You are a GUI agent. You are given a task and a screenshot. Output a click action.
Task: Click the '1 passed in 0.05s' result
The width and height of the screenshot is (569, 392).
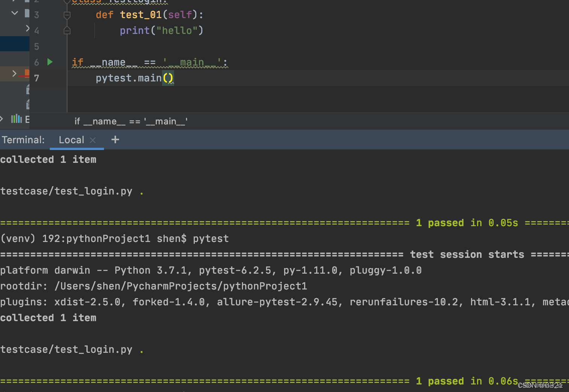pyautogui.click(x=467, y=223)
